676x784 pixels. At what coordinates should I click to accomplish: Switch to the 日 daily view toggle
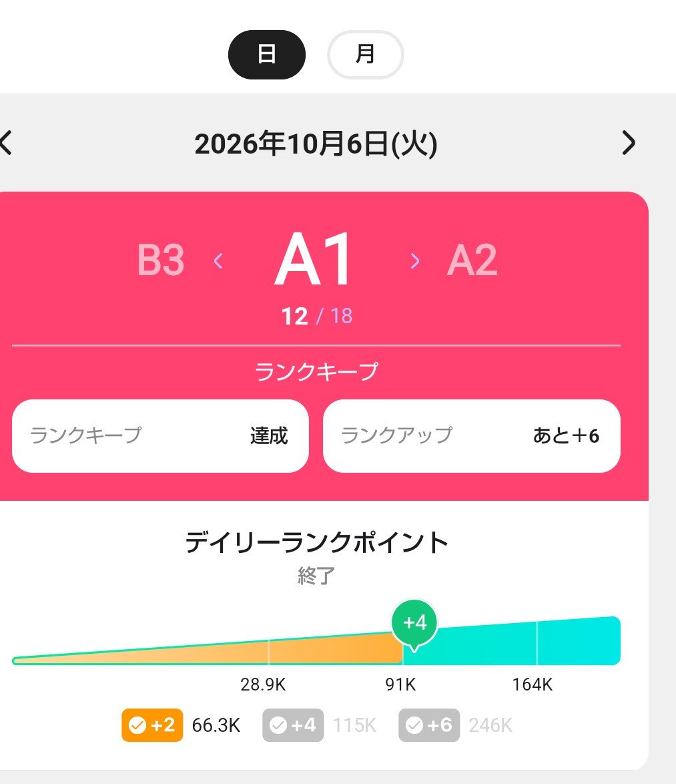point(267,55)
